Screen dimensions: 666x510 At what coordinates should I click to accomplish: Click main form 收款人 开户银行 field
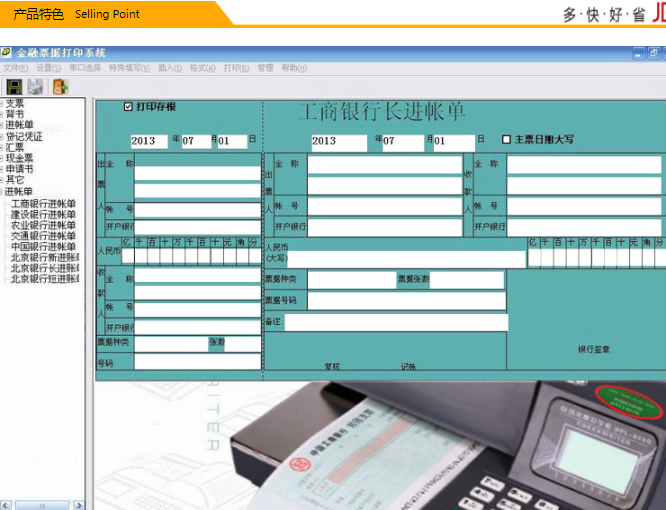click(584, 227)
